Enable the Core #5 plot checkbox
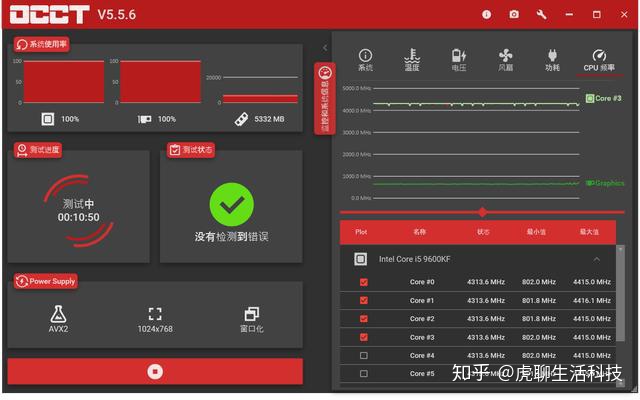The height and width of the screenshot is (400, 640). [x=364, y=373]
